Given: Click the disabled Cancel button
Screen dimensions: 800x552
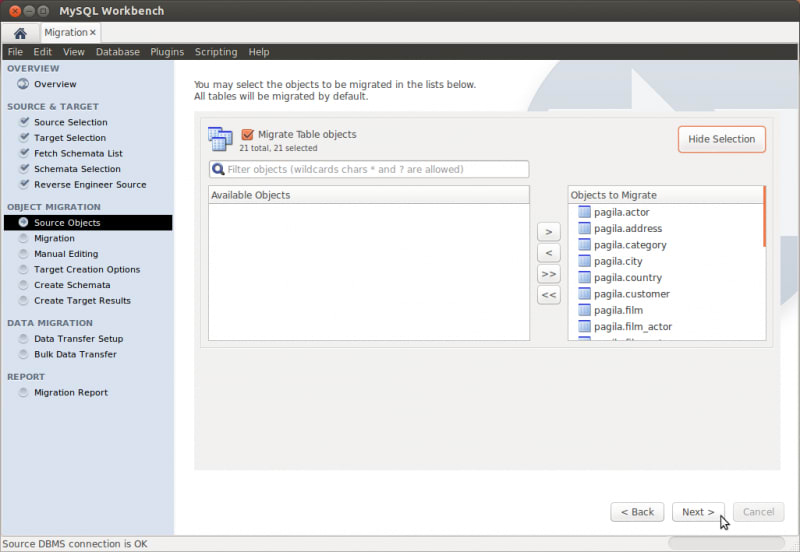Looking at the screenshot, I should [759, 512].
